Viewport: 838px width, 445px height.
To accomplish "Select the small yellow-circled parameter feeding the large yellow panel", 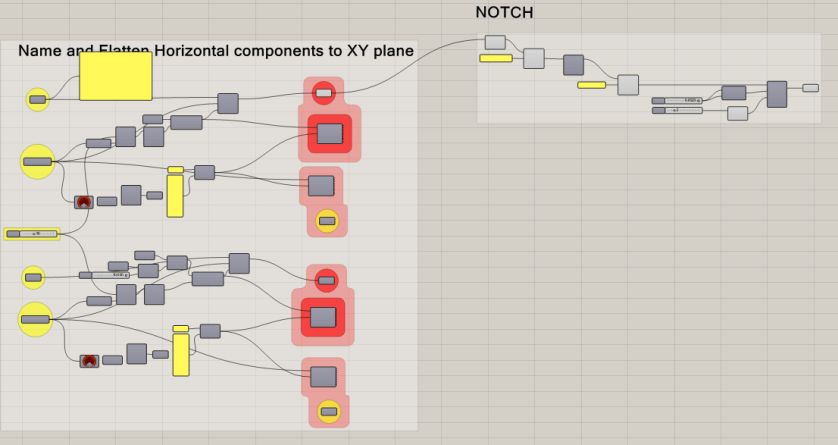I will (x=37, y=99).
